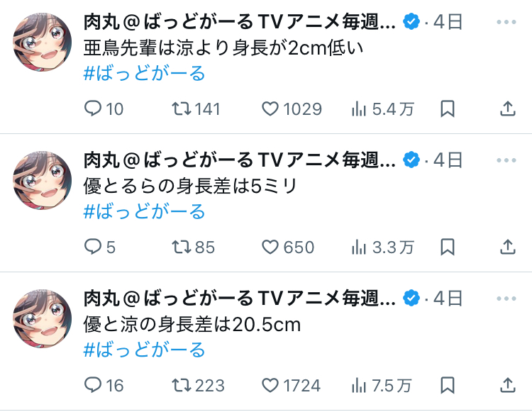The width and height of the screenshot is (532, 412).
Task: Open 肉丸 account name on second tweet
Action: point(240,160)
